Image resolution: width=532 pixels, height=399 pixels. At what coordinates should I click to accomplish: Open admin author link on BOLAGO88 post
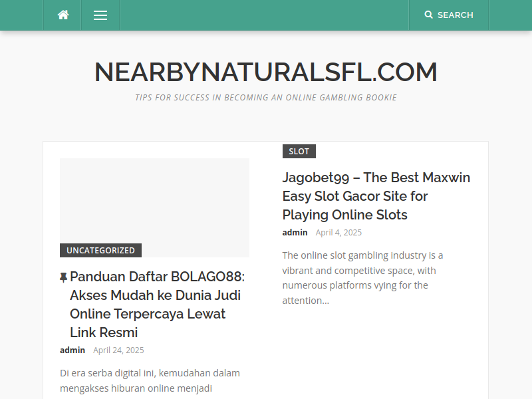[72, 350]
